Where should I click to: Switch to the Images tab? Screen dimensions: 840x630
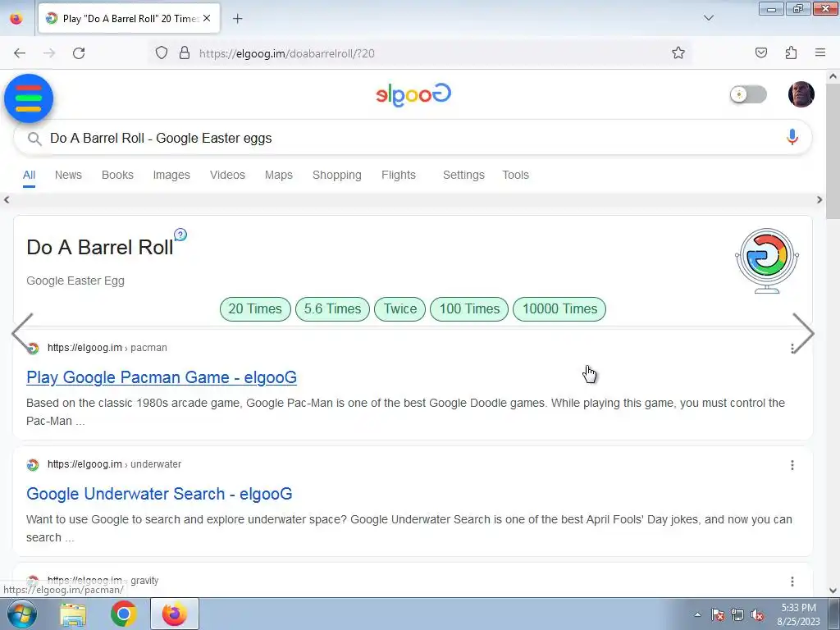click(x=171, y=176)
